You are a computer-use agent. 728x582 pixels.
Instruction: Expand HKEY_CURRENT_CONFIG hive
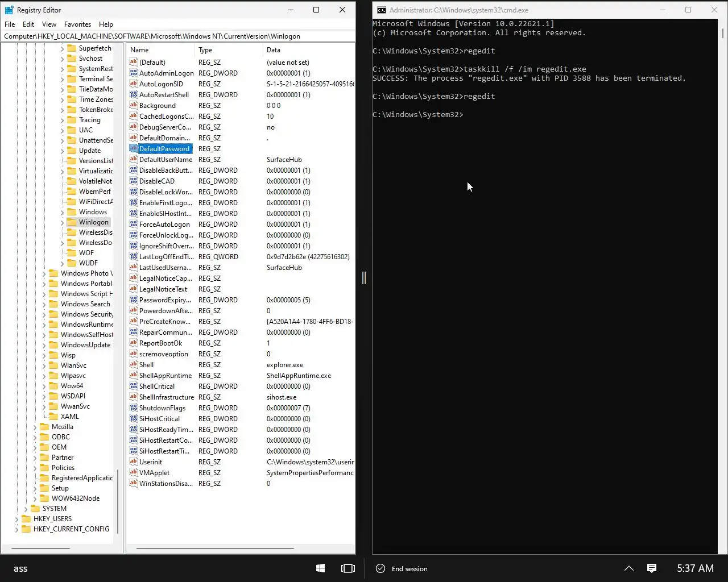pos(17,529)
